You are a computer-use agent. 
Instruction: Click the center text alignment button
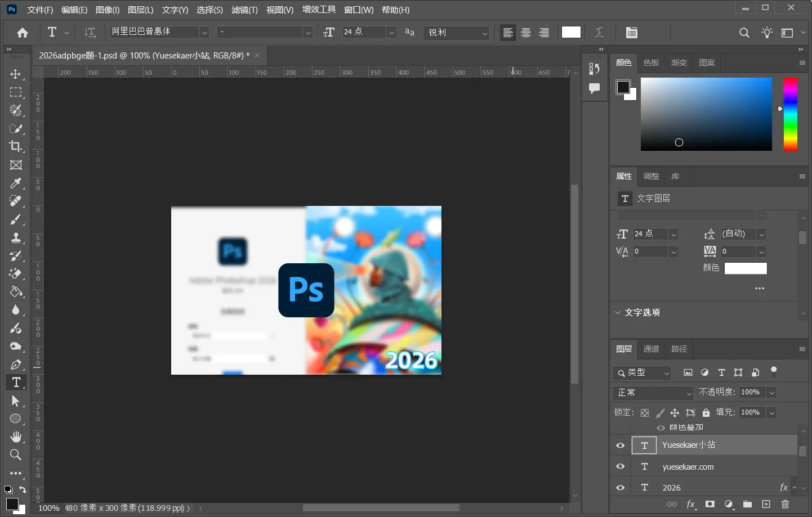point(526,32)
